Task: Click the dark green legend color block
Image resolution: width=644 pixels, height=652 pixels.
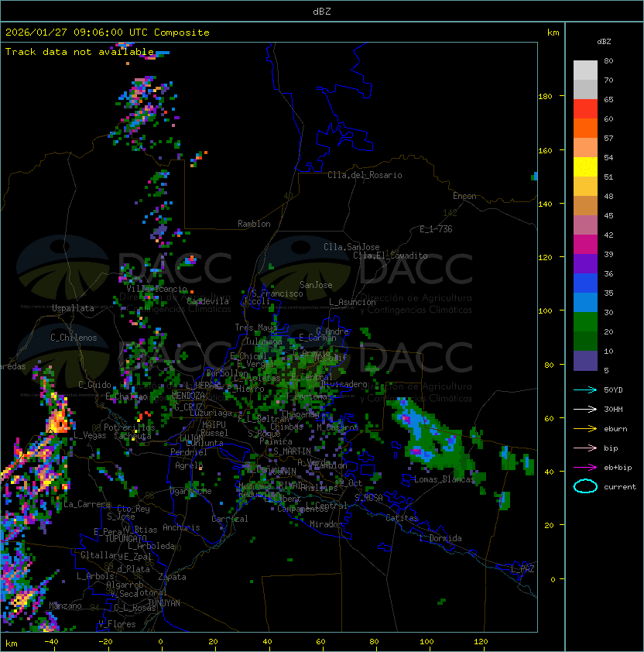Action: coord(585,341)
